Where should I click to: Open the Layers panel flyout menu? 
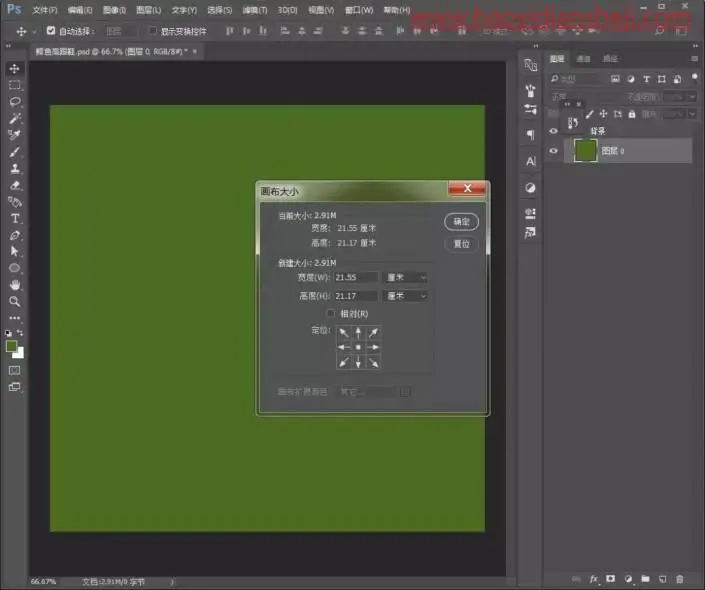click(695, 59)
